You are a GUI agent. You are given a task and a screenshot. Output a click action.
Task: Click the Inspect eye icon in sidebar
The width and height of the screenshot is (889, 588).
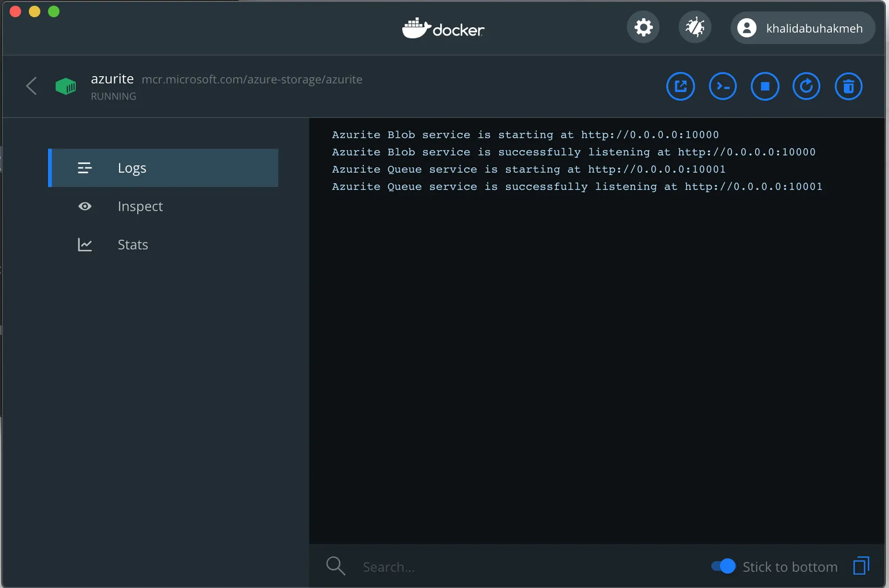pos(85,207)
